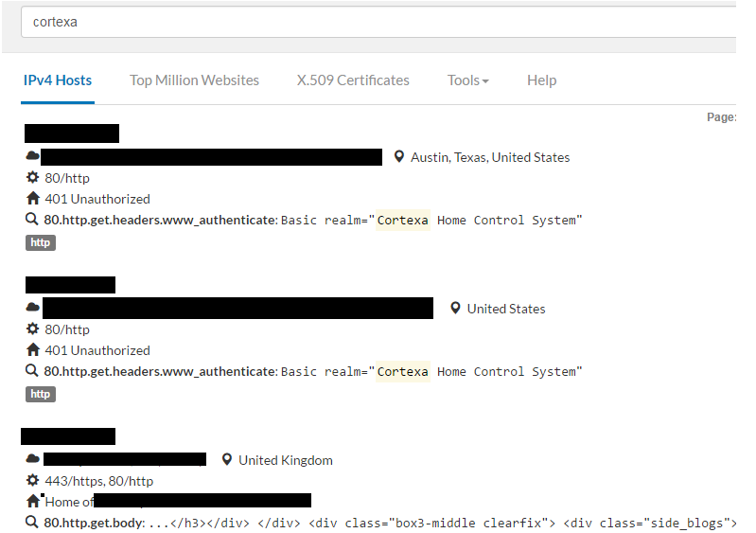This screenshot has height=533, width=756.
Task: Select Austin, Texas, United States location text
Action: (x=490, y=158)
